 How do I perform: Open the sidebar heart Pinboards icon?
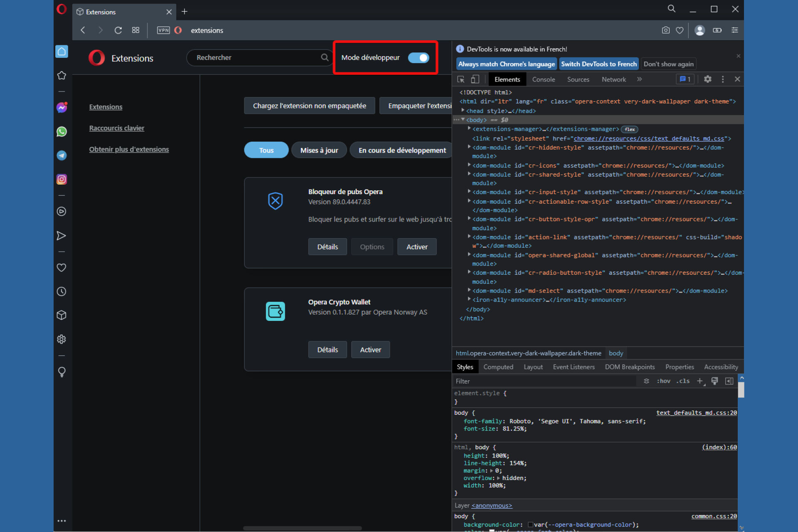(x=62, y=268)
